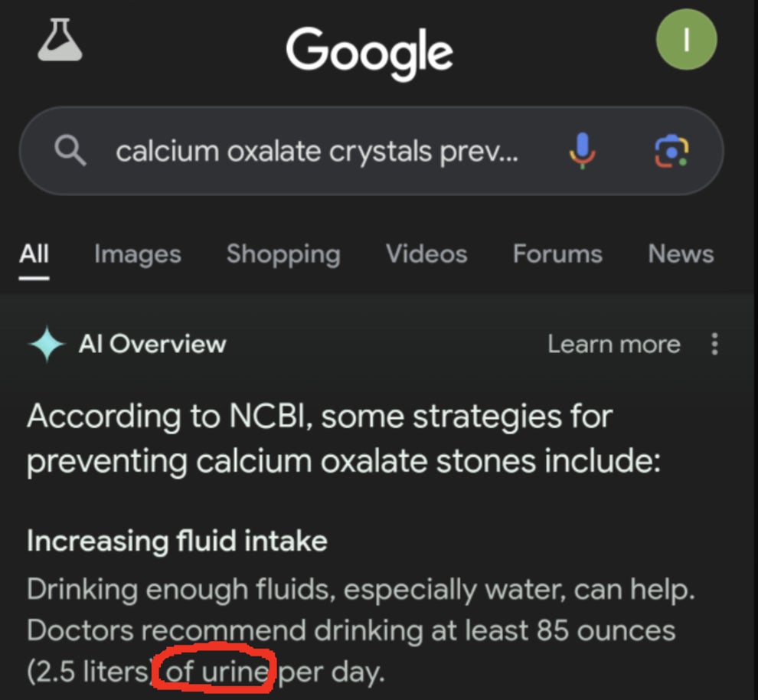Start voice search with the microphone
The image size is (758, 700).
pos(582,151)
